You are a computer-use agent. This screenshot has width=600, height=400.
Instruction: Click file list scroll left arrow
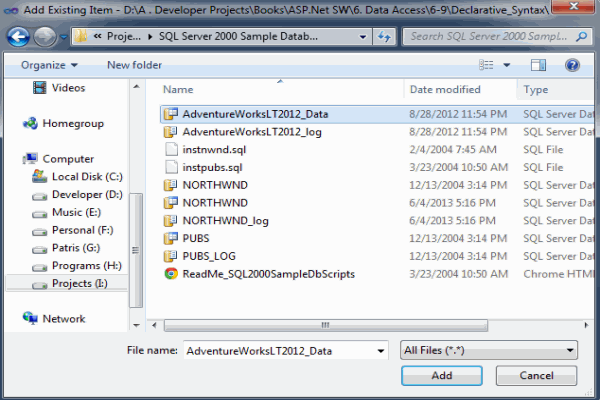(154, 326)
